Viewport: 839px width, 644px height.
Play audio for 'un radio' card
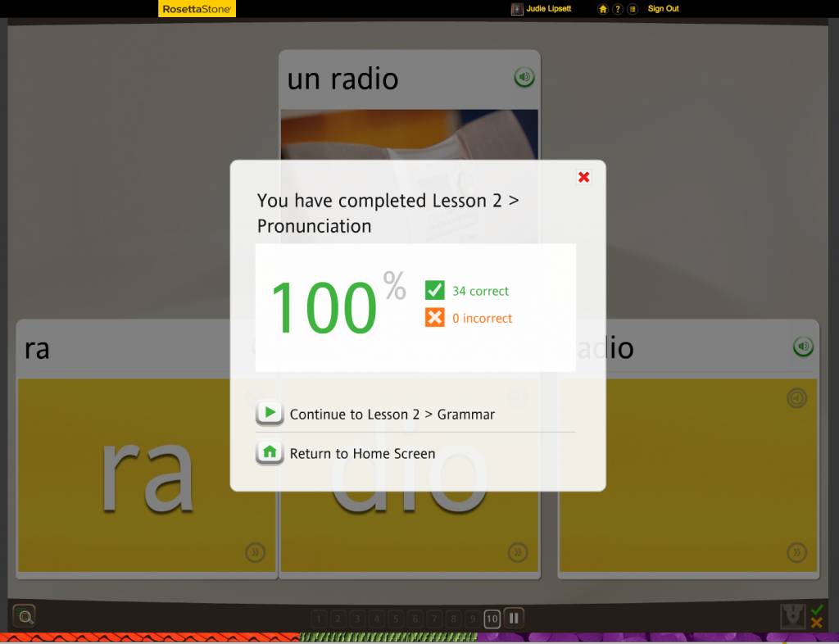pos(524,77)
